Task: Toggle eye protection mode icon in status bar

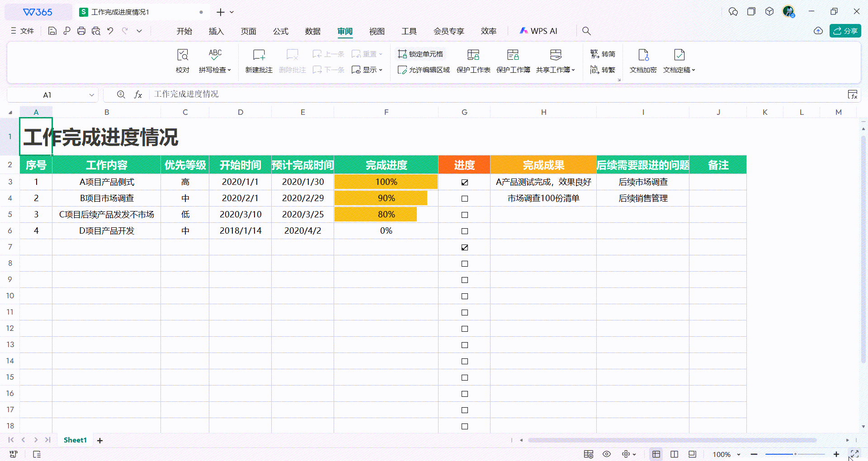Action: (x=607, y=454)
